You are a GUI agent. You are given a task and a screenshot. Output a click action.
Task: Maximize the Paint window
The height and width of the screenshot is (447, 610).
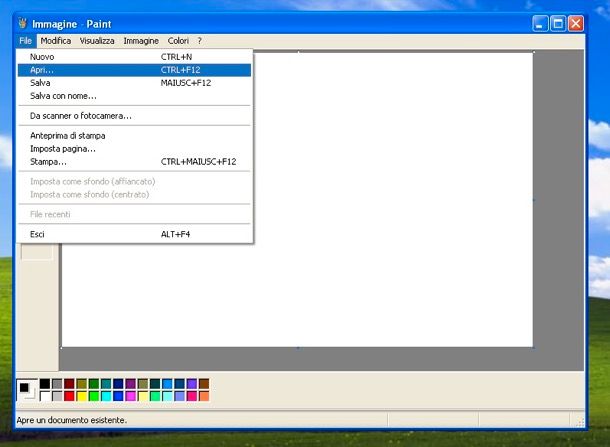pyautogui.click(x=558, y=24)
